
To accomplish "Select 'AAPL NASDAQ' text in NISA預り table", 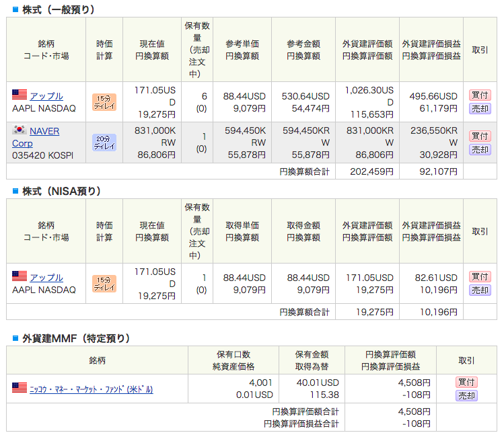I will coord(44,290).
